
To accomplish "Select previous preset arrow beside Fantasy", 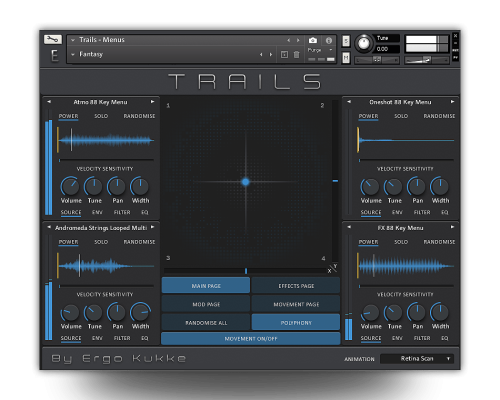I will (x=261, y=54).
